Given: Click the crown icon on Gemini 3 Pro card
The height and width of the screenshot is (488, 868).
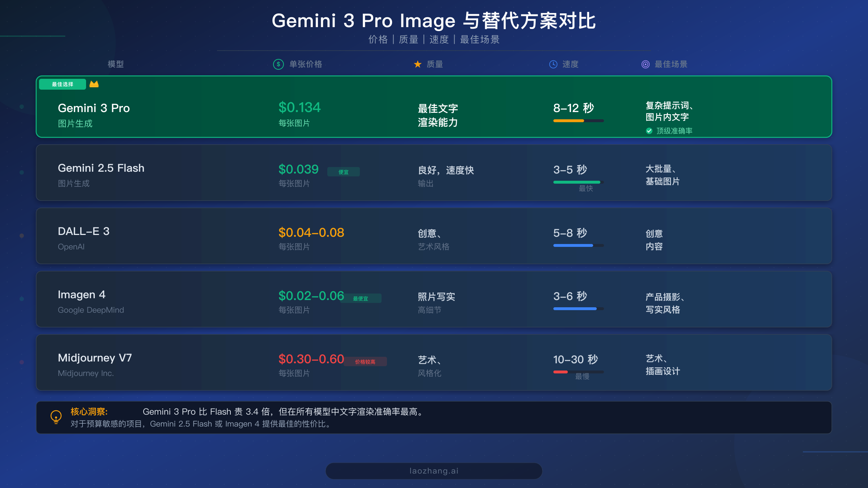Looking at the screenshot, I should point(94,84).
